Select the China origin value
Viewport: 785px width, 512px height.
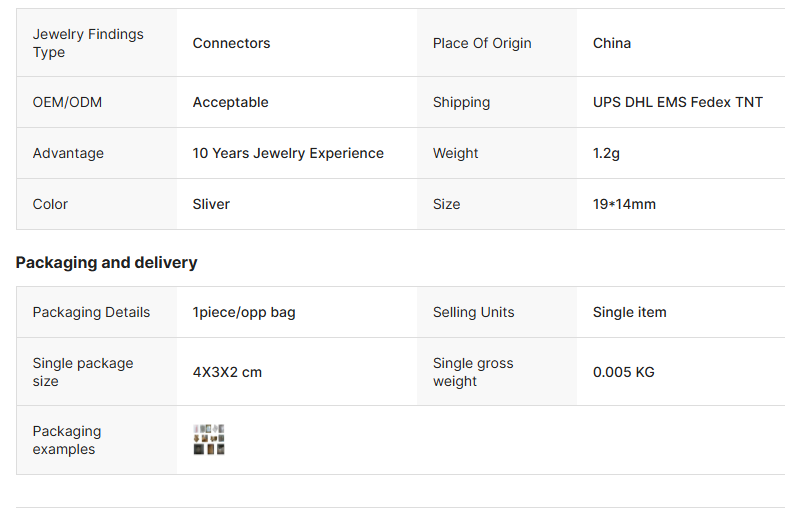pos(612,43)
